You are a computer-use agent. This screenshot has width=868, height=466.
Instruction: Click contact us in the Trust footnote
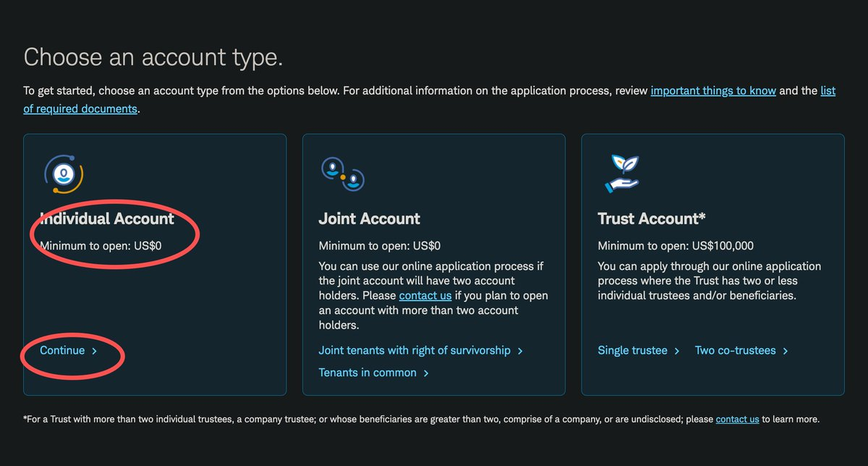coord(737,419)
